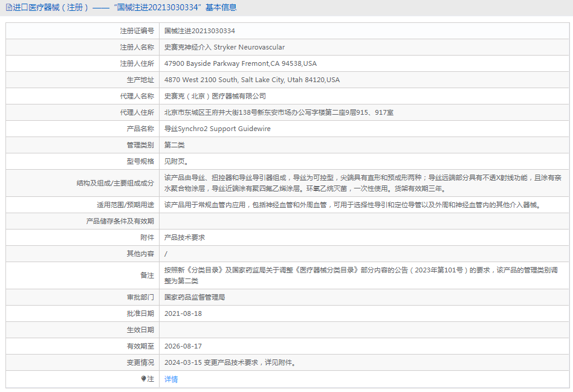The image size is (573, 392).
Task: Select the expiry date 2026-08-17
Action: point(183,346)
